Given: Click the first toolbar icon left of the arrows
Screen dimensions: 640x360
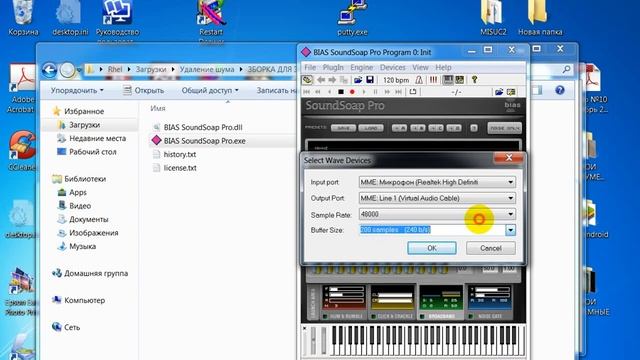Looking at the screenshot, I should 307,80.
